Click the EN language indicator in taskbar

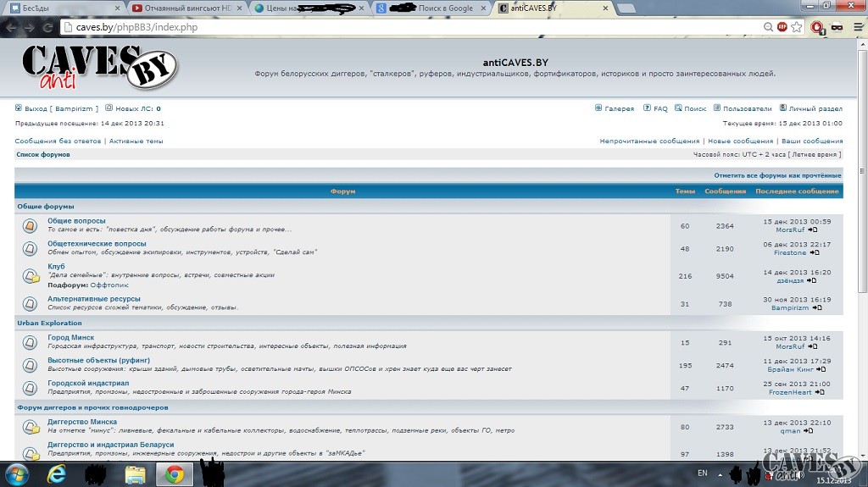point(702,473)
